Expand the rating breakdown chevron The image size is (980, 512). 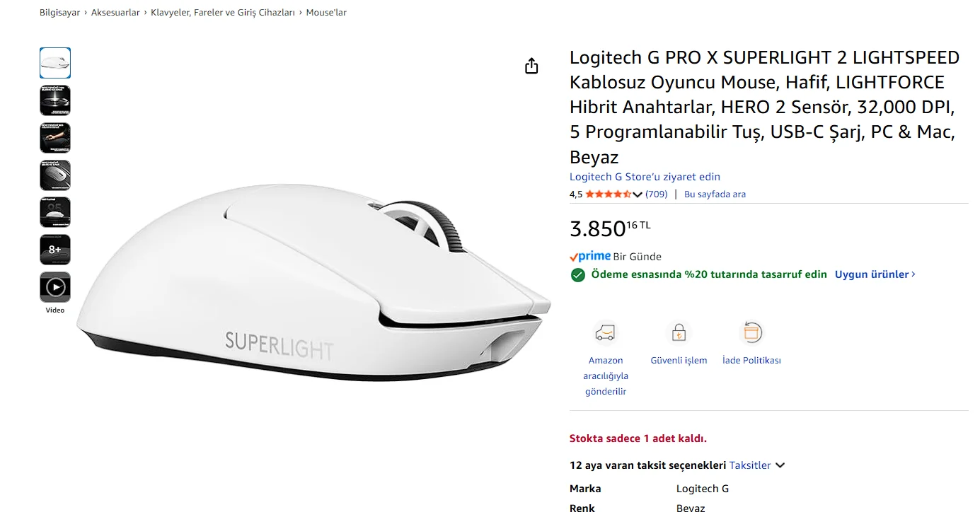pos(638,194)
